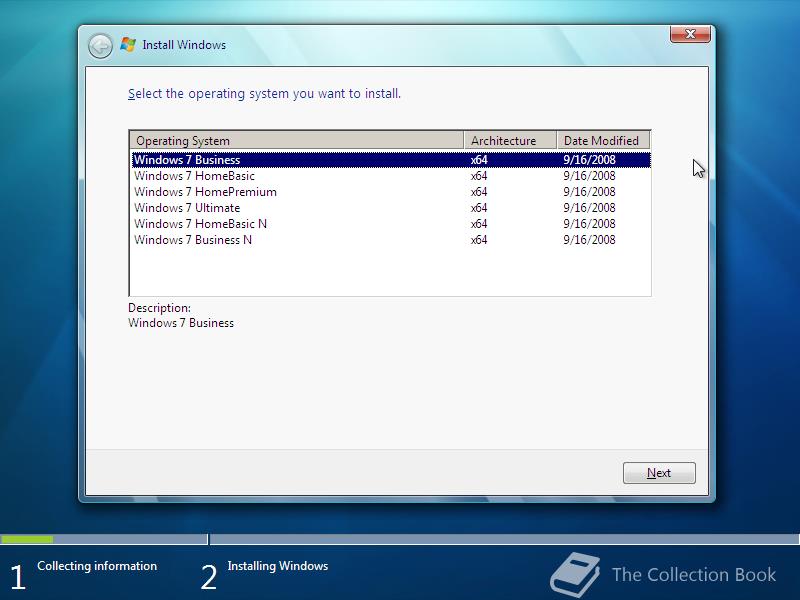
Task: Close the Install Windows dialog
Action: 690,34
